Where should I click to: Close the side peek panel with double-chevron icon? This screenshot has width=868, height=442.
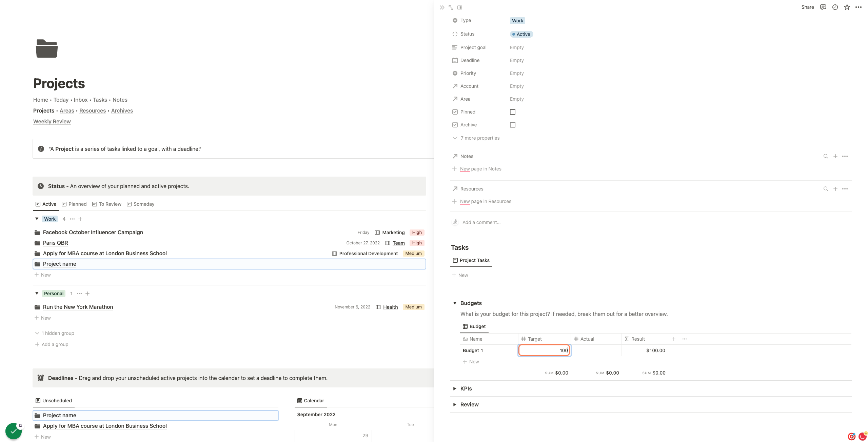[x=442, y=7]
